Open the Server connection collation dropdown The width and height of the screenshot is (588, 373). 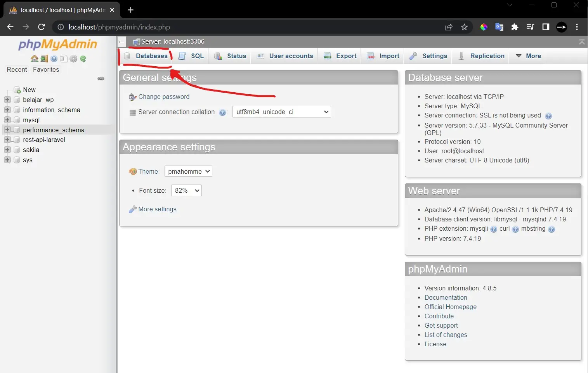pos(282,112)
